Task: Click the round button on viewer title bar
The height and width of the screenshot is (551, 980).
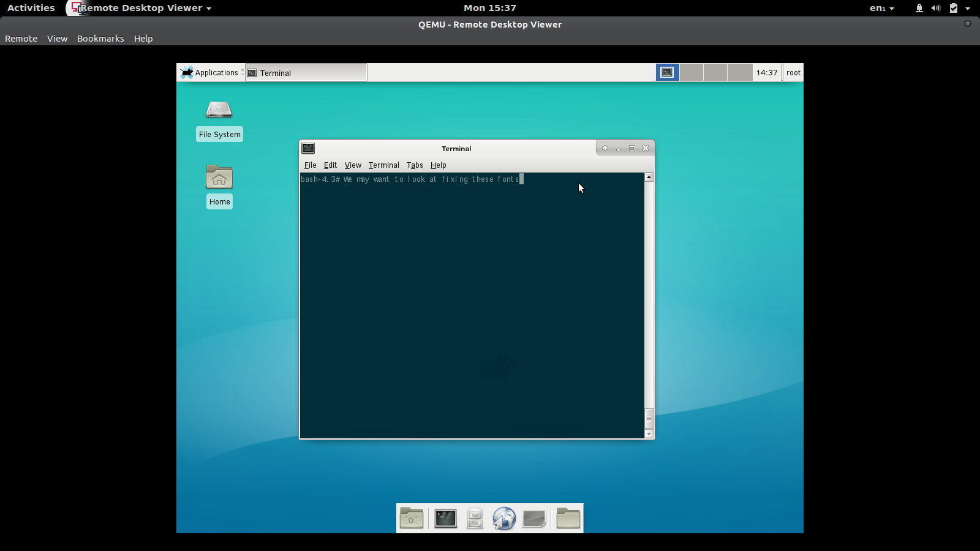Action: (968, 24)
